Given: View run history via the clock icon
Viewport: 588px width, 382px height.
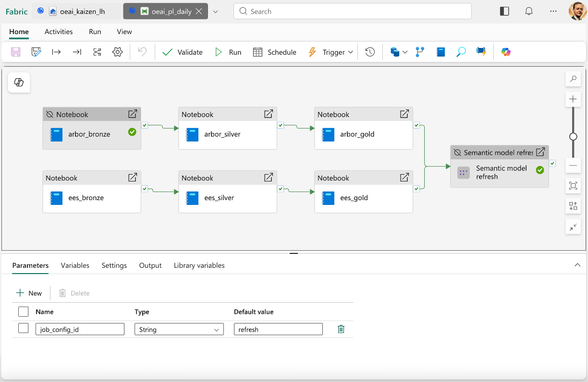Looking at the screenshot, I should [x=369, y=52].
